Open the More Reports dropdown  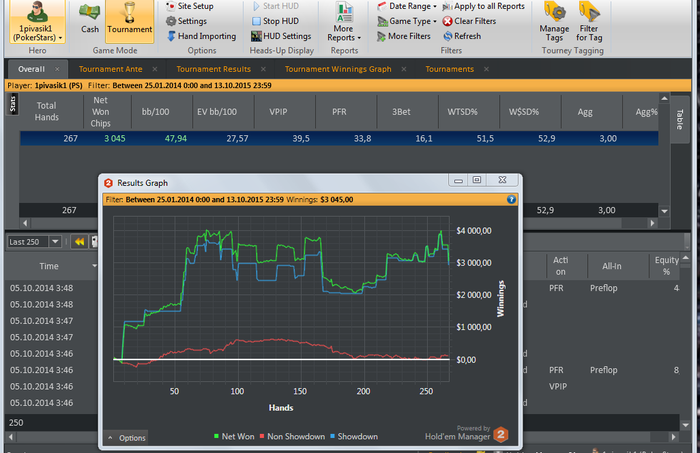344,22
